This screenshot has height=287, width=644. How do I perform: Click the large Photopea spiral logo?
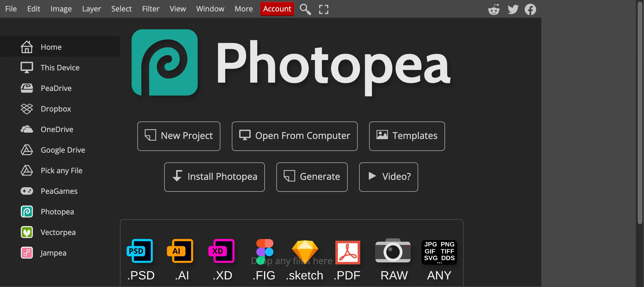pyautogui.click(x=165, y=62)
